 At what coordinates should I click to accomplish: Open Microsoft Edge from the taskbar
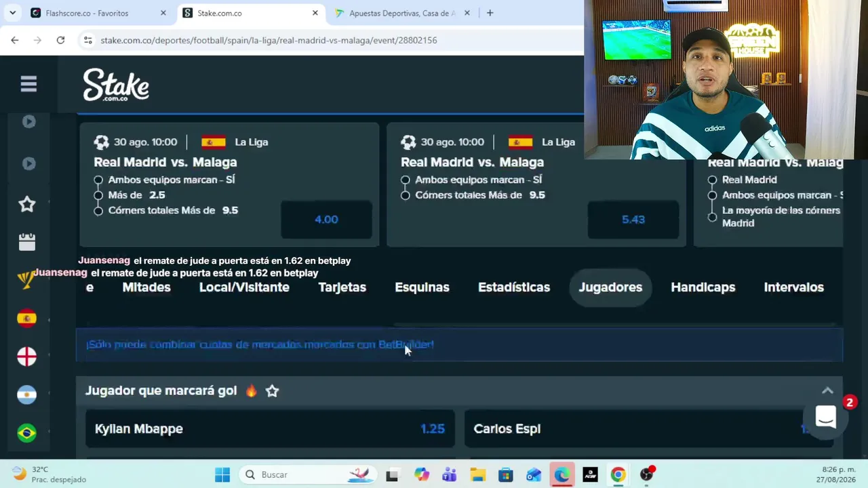pos(561,474)
